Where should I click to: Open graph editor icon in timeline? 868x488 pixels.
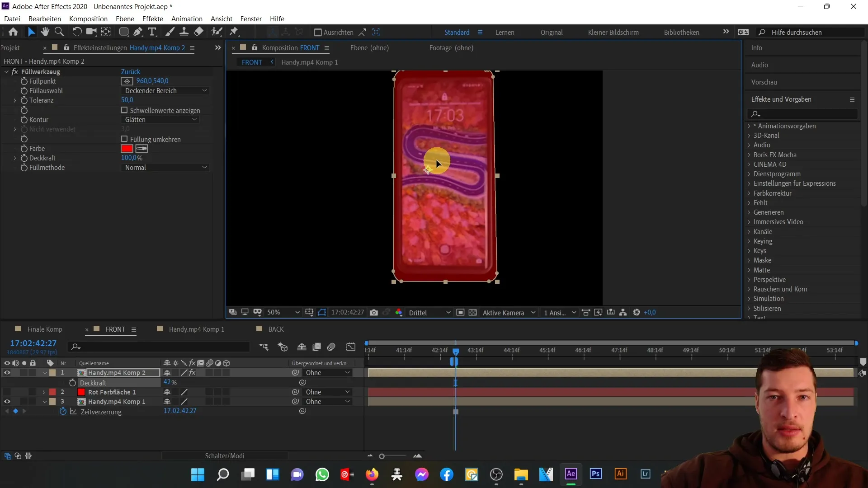tap(351, 347)
